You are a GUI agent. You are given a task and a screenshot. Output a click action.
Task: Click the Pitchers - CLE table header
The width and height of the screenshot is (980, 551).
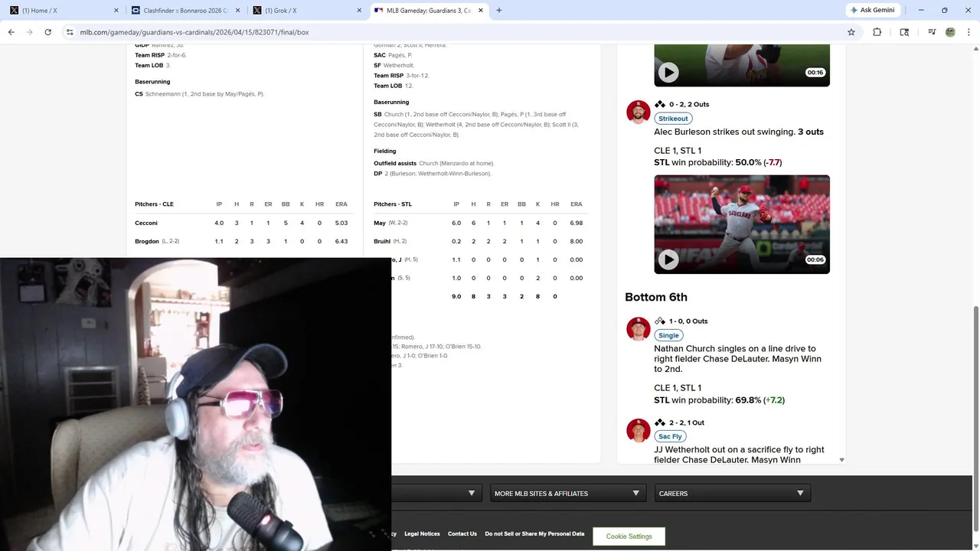[154, 204]
